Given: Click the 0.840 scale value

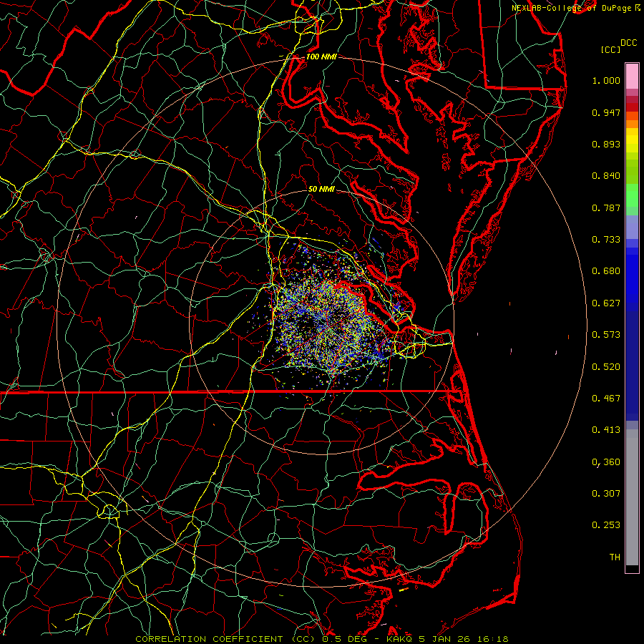Looking at the screenshot, I should coord(606,176).
